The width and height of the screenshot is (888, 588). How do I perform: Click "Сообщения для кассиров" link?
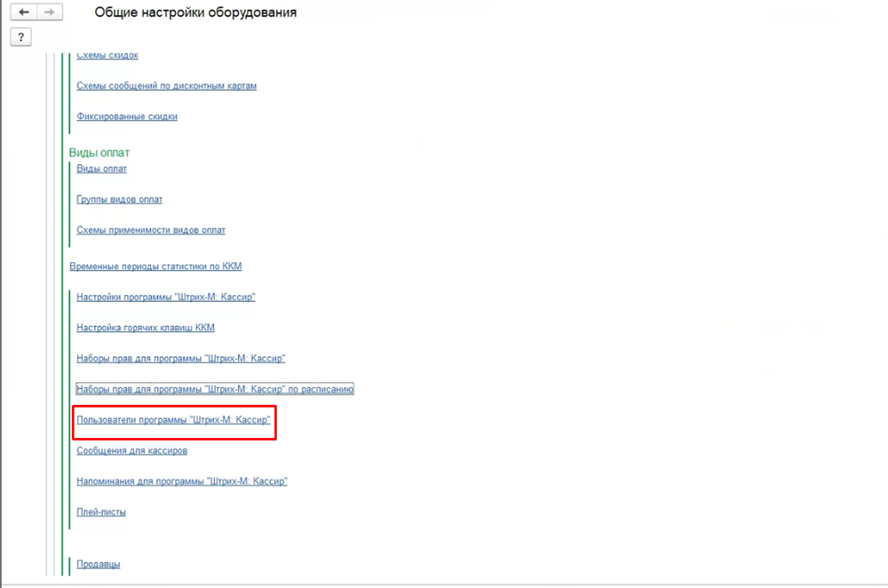(131, 451)
